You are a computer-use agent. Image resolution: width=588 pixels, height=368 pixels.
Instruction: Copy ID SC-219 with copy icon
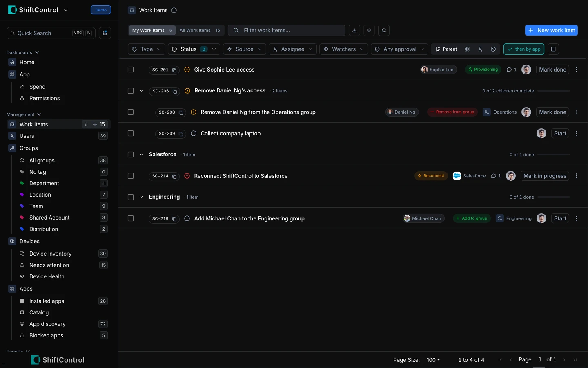[174, 219]
